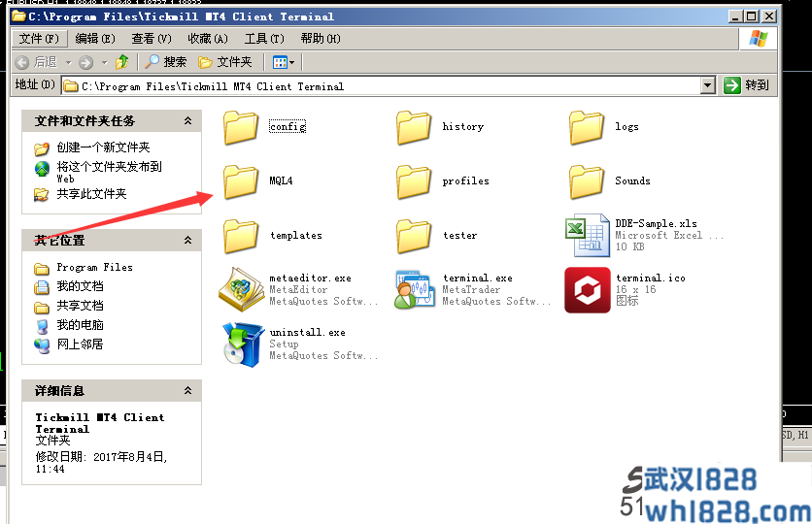Select the uninstall.exe setup icon
The width and height of the screenshot is (812, 524).
tap(243, 344)
